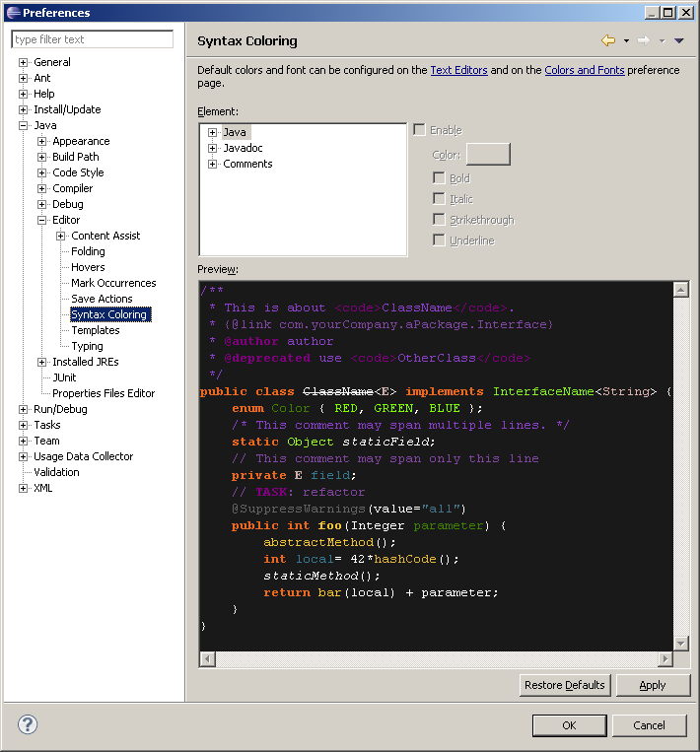Click the preview scroll right arrow
The image size is (700, 752).
(x=665, y=659)
